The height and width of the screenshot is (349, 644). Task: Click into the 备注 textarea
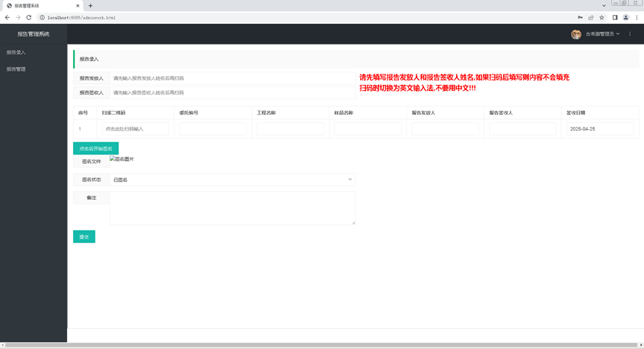click(x=233, y=208)
